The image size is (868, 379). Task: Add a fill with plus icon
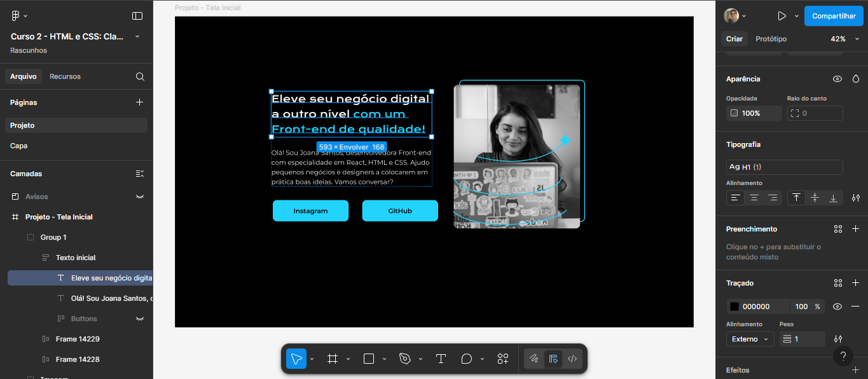click(856, 229)
